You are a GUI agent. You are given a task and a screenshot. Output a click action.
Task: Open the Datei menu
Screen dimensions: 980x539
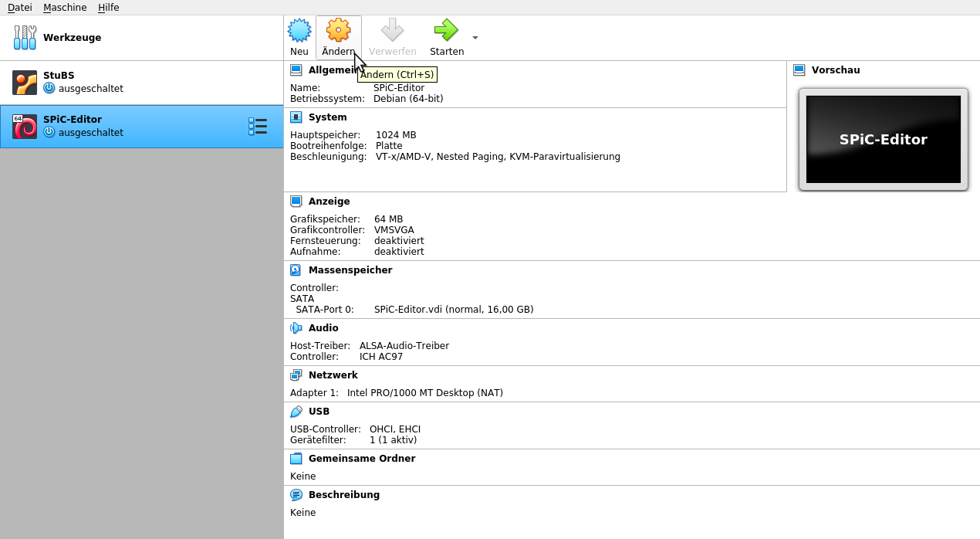tap(20, 7)
